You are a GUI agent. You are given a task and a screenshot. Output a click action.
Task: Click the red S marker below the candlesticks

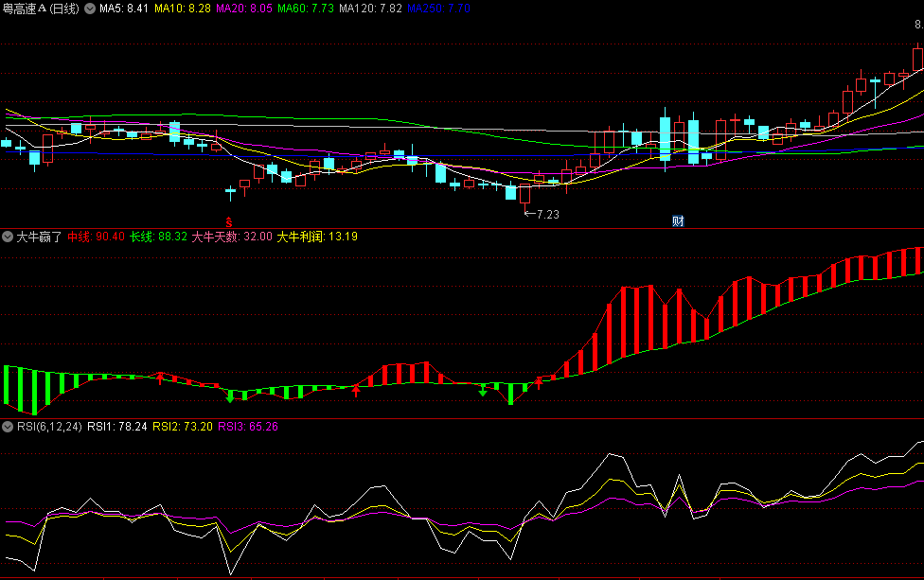pyautogui.click(x=229, y=222)
